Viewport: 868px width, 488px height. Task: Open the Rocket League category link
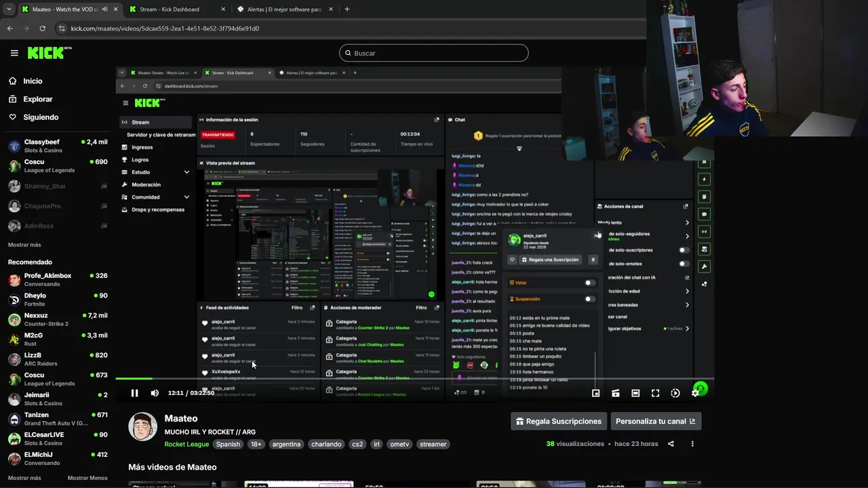click(x=186, y=444)
